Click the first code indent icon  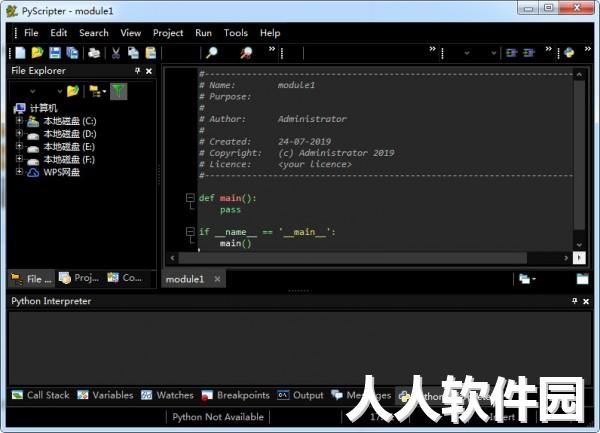[x=511, y=53]
